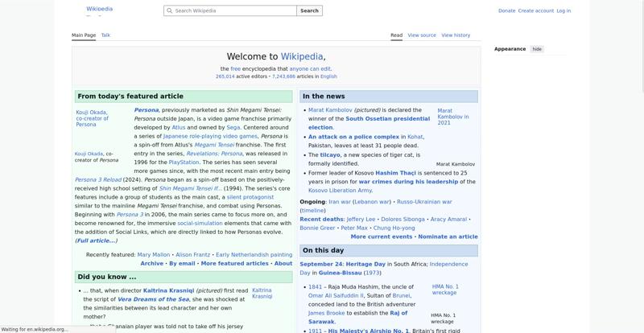Open the Kohat link
Image resolution: width=644 pixels, height=333 pixels.
click(x=415, y=137)
